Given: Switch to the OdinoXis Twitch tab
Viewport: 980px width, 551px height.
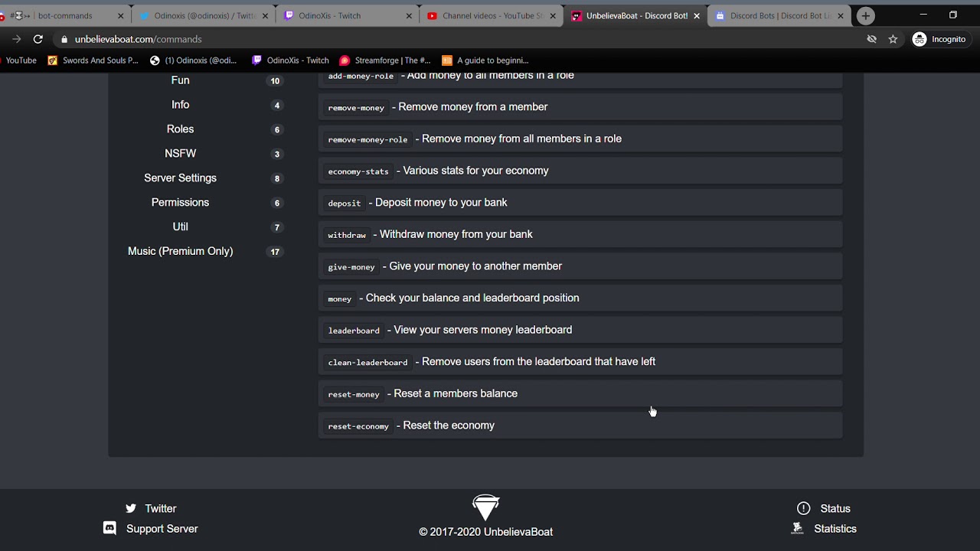Looking at the screenshot, I should [348, 15].
